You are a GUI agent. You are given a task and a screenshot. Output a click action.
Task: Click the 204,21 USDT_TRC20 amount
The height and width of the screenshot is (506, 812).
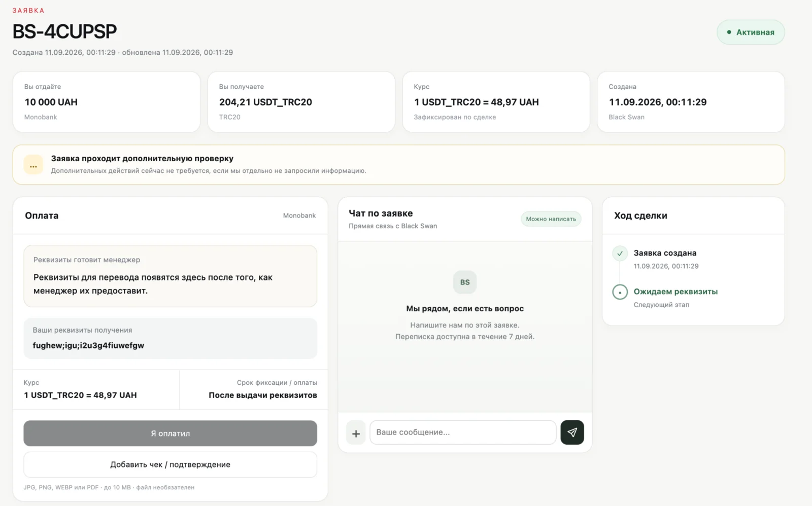coord(265,102)
